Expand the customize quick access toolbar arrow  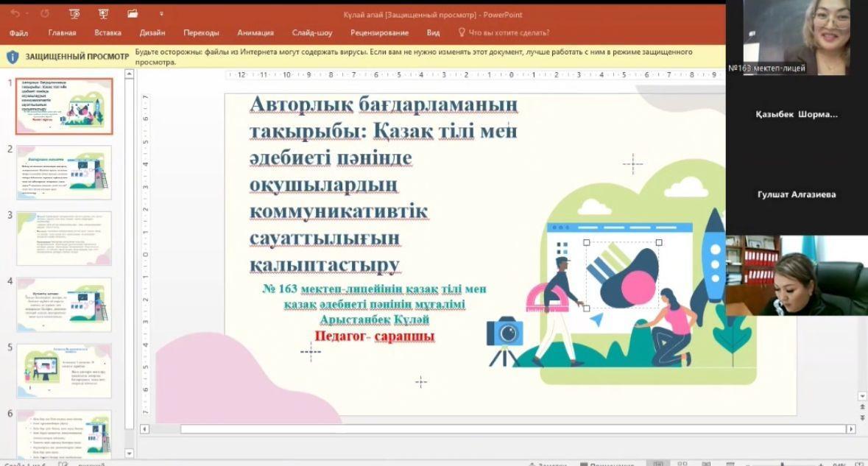[x=161, y=14]
